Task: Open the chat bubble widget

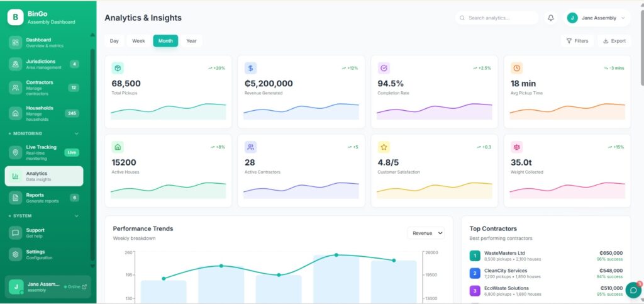Action: [x=633, y=290]
